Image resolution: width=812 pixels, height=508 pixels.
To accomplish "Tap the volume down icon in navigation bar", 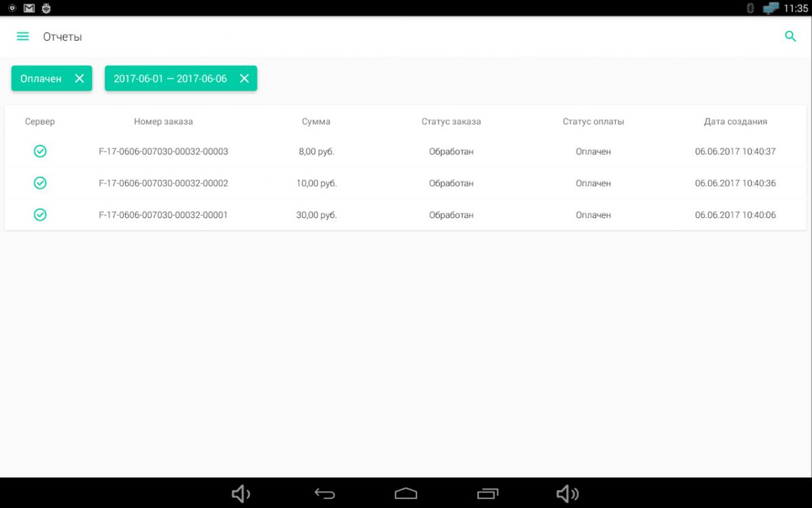I will point(241,494).
